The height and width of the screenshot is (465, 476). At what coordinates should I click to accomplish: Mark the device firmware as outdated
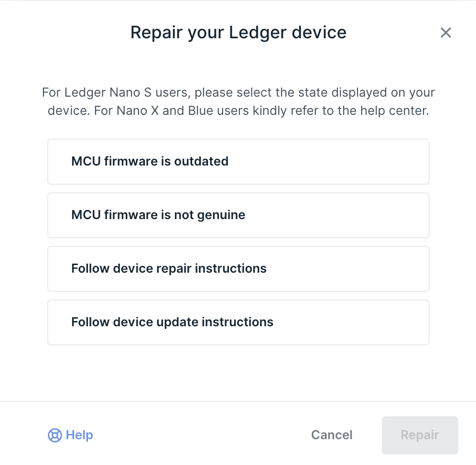coord(238,162)
